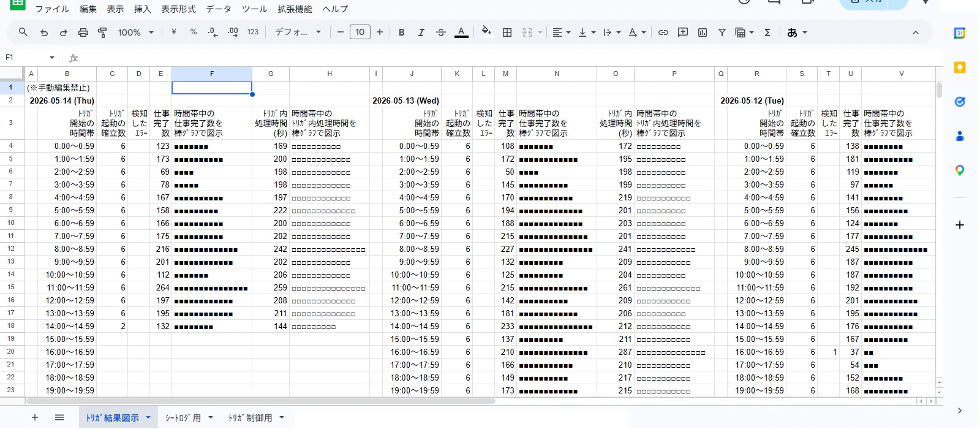Open the 拡張機能 menu
This screenshot has height=429, width=980.
tap(295, 9)
